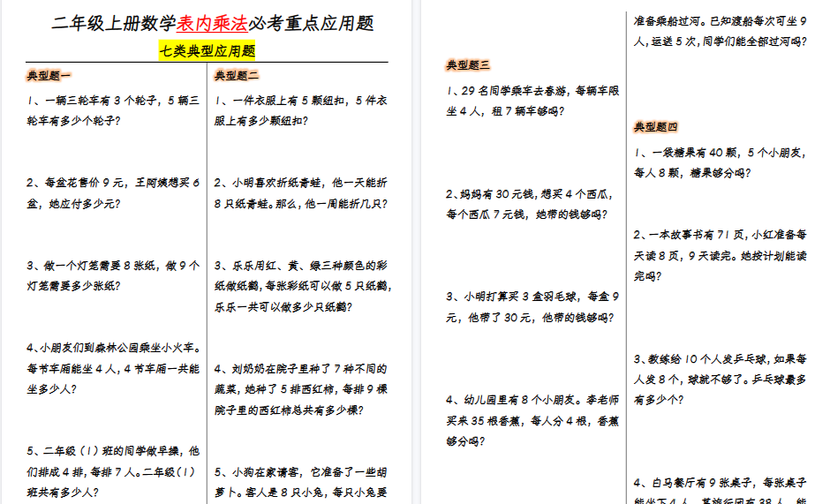Click the question 妈妈有30元钱,想买4个西瓜
Screen dimensions: 830x504
529,204
